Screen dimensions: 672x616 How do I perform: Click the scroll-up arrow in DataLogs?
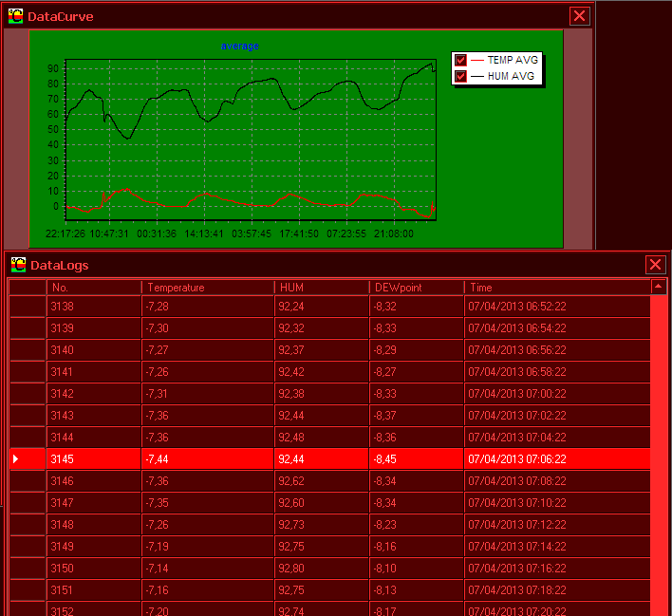(659, 287)
